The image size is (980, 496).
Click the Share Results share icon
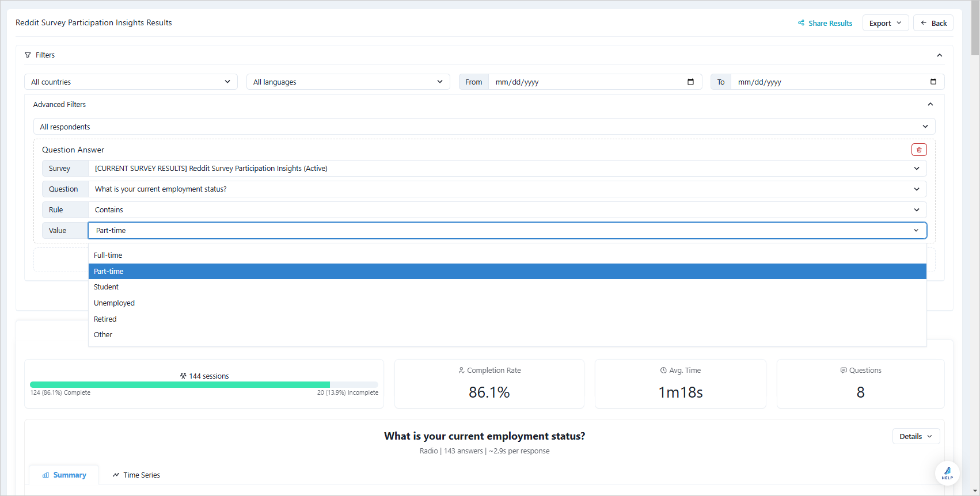tap(801, 23)
